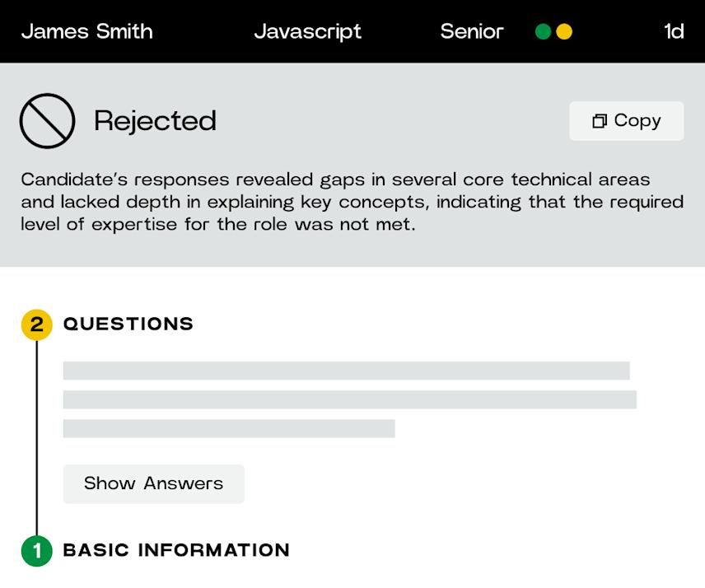Screen dimensions: 705x588
Task: Click the green step badge numbered 1
Action: 35,550
